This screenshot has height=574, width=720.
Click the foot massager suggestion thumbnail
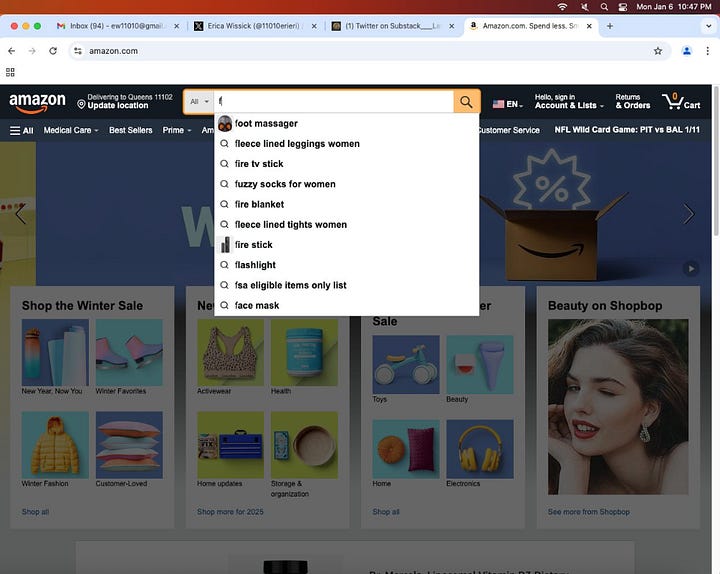tap(225, 124)
